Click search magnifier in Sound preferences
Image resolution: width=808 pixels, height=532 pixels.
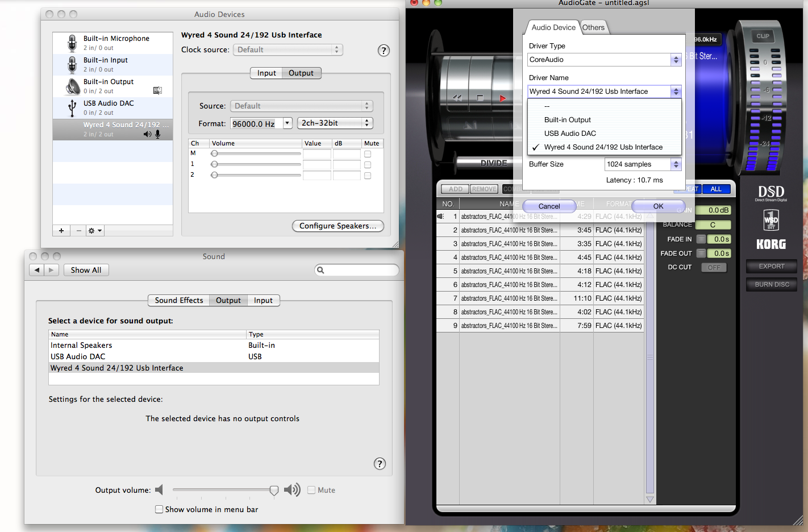(320, 270)
